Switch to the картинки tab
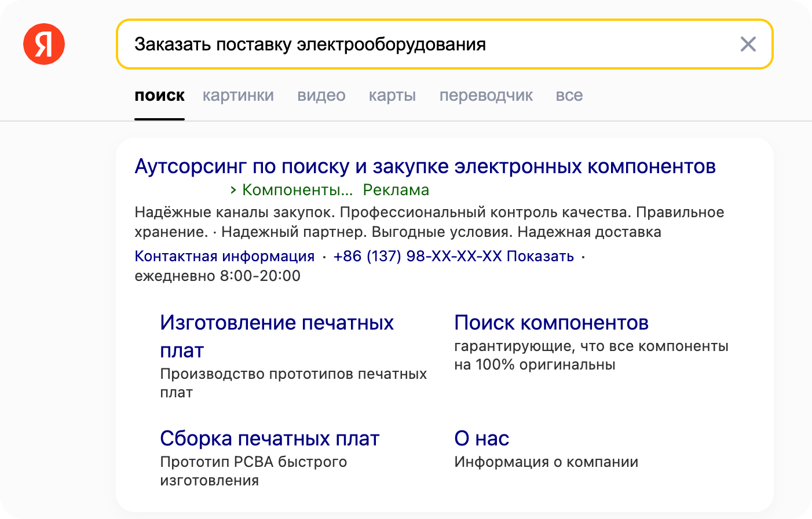The width and height of the screenshot is (812, 519). tap(238, 96)
